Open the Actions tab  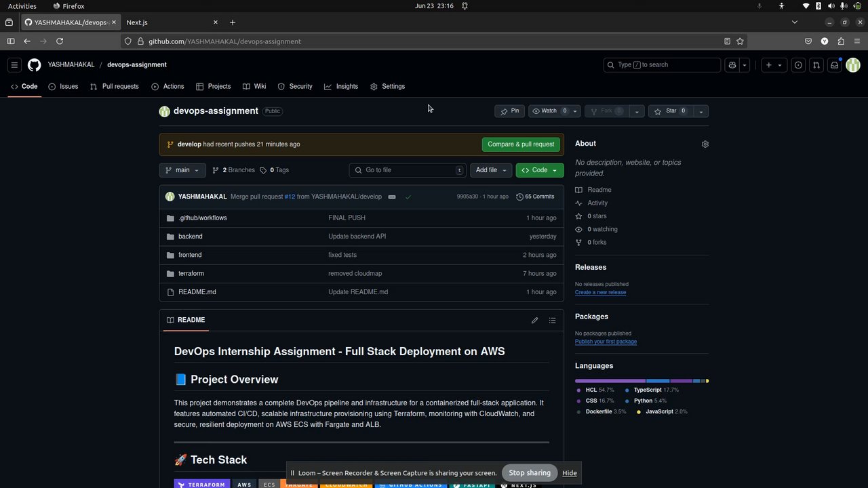pyautogui.click(x=167, y=87)
